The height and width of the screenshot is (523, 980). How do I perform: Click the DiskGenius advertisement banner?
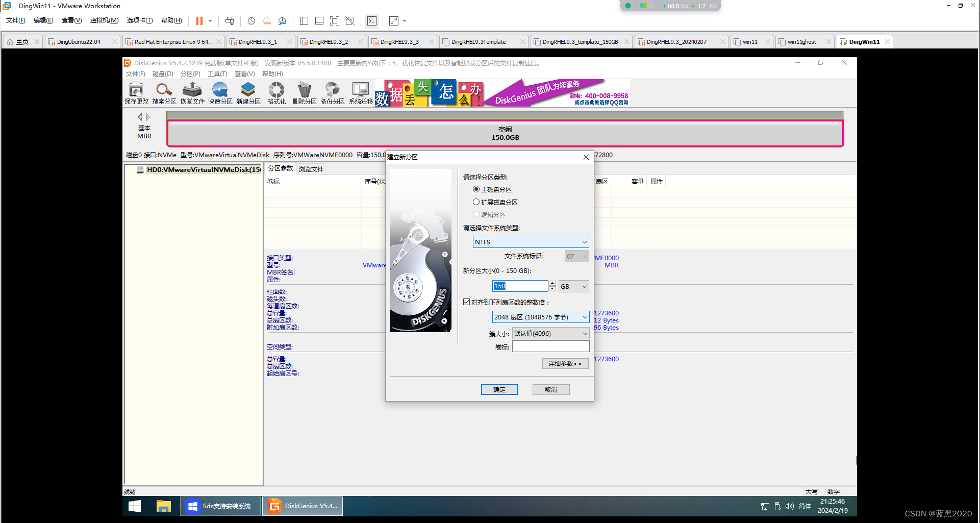[502, 93]
